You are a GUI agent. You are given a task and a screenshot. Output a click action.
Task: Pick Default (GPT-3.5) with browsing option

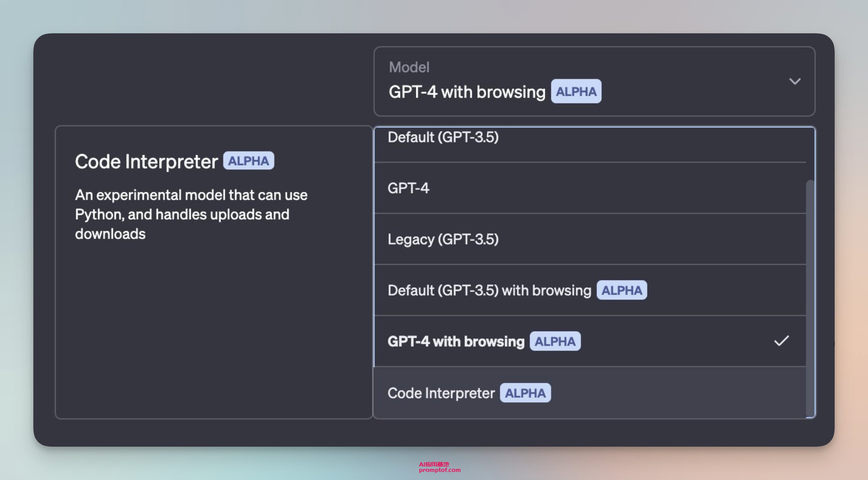pyautogui.click(x=590, y=290)
